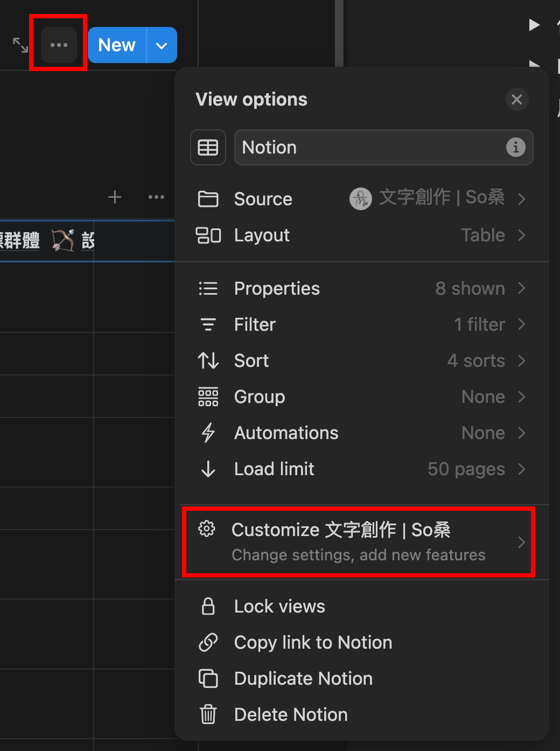Open the Filter settings row
Image resolution: width=560 pixels, height=751 pixels.
tap(361, 325)
